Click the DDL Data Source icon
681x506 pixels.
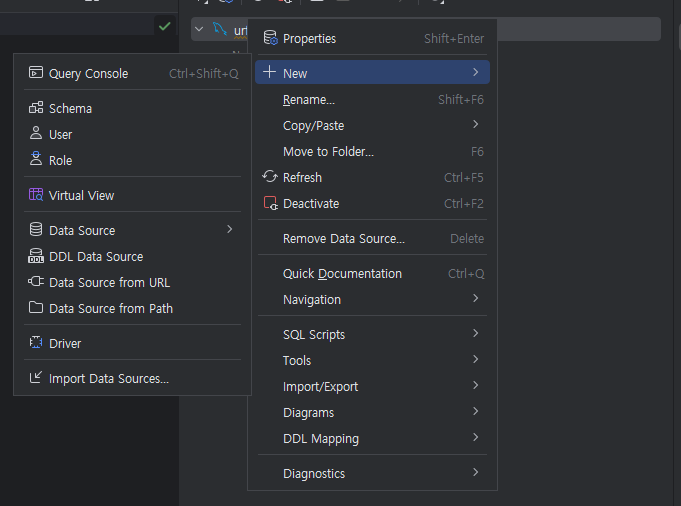[x=36, y=256]
